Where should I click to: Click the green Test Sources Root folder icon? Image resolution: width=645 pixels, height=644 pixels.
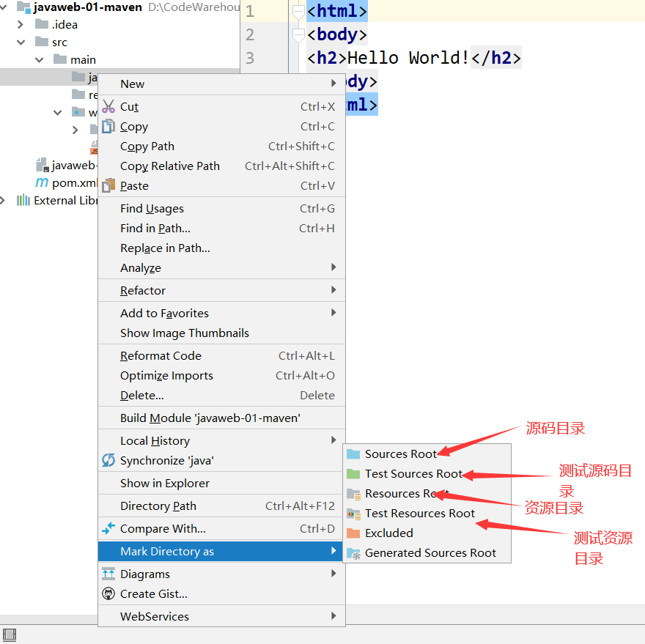click(x=353, y=474)
